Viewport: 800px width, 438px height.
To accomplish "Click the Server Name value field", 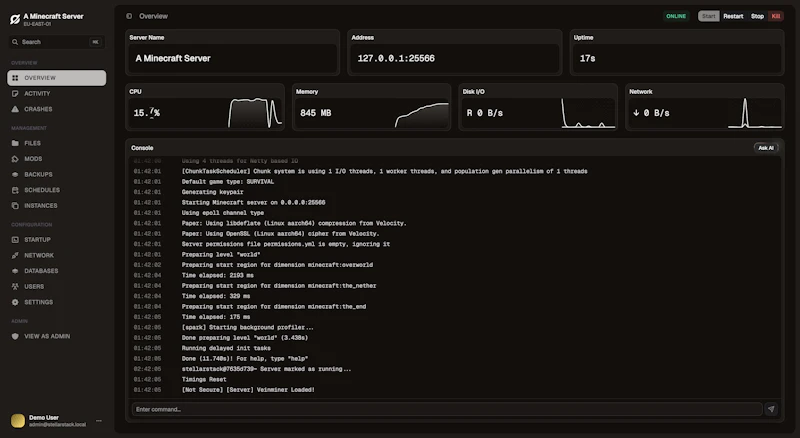I will coord(232,58).
